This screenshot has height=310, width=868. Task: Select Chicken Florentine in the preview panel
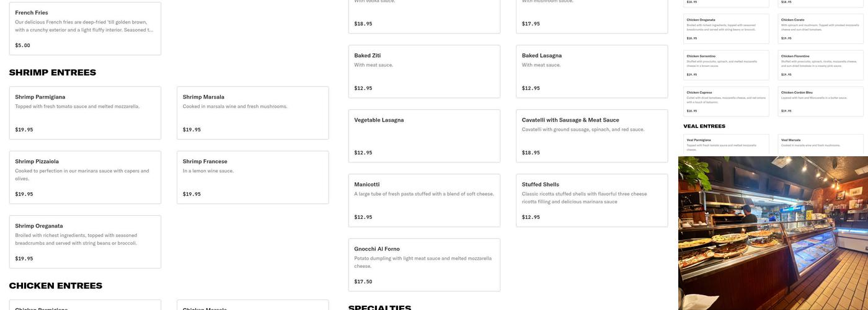[x=820, y=65]
